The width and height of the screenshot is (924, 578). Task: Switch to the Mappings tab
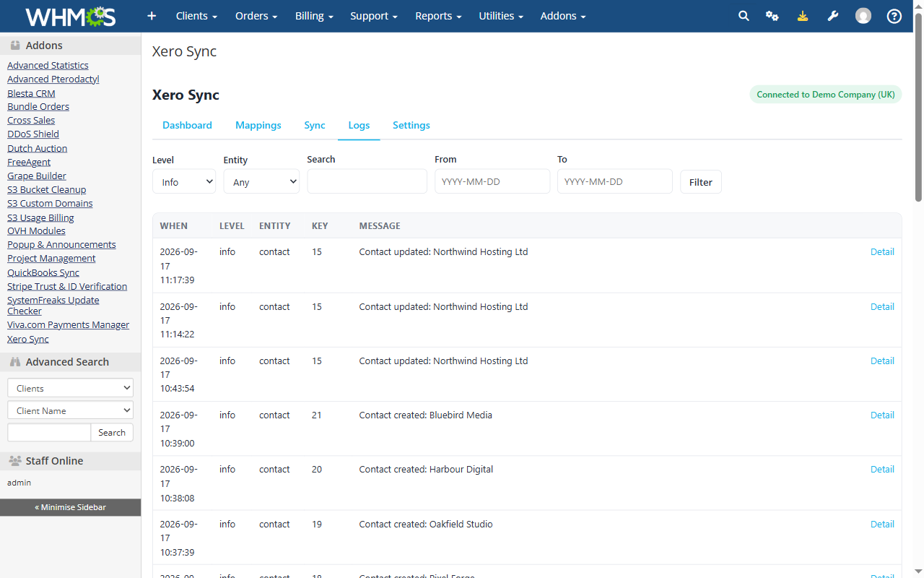coord(258,125)
